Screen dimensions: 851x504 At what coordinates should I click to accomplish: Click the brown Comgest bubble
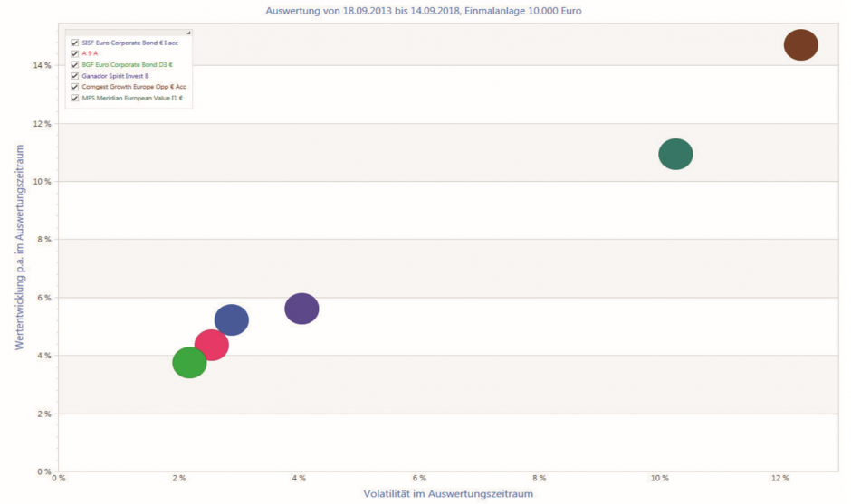pyautogui.click(x=800, y=44)
